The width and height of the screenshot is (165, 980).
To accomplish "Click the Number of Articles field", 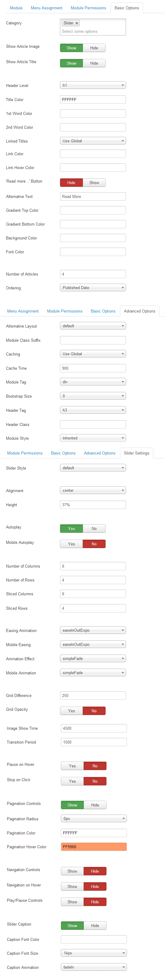I will pyautogui.click(x=93, y=274).
